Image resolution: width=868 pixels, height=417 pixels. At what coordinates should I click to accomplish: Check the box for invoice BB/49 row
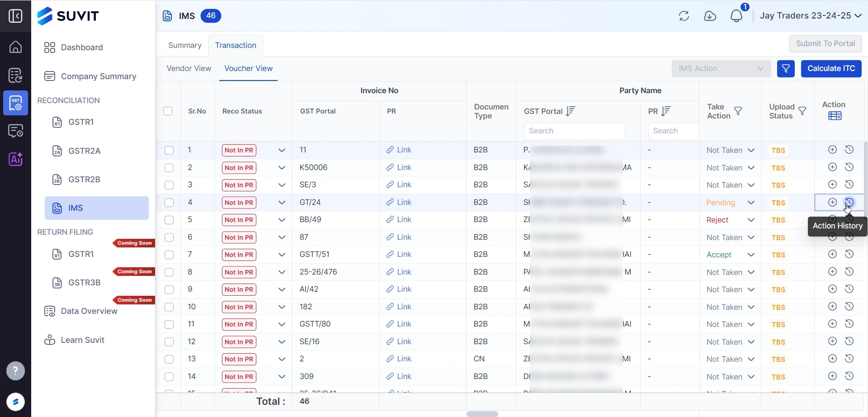169,220
